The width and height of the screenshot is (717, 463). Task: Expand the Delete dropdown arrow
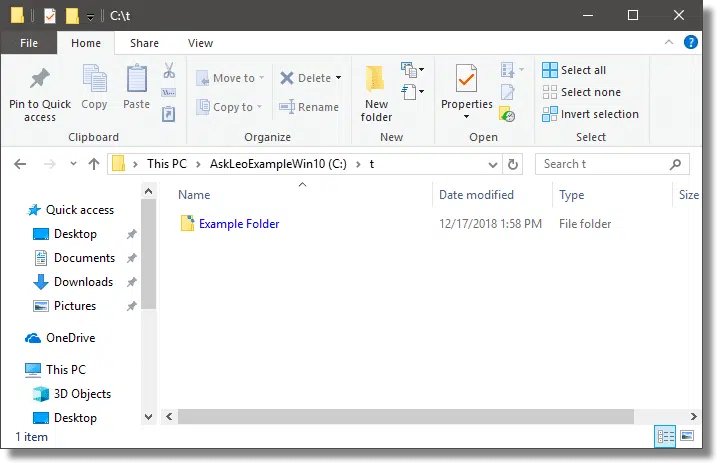(x=338, y=78)
